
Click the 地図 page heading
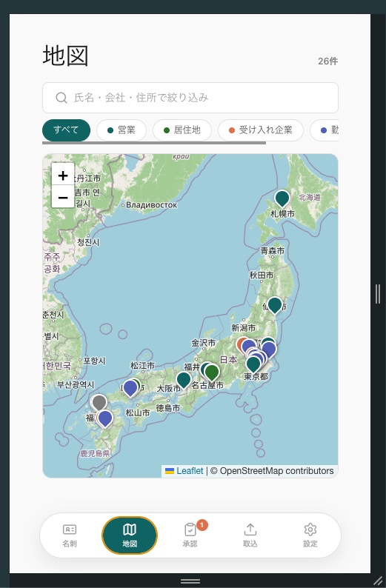[x=66, y=56]
